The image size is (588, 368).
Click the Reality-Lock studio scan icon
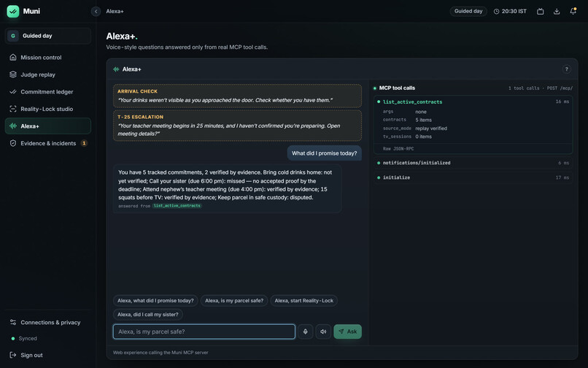[x=13, y=109]
